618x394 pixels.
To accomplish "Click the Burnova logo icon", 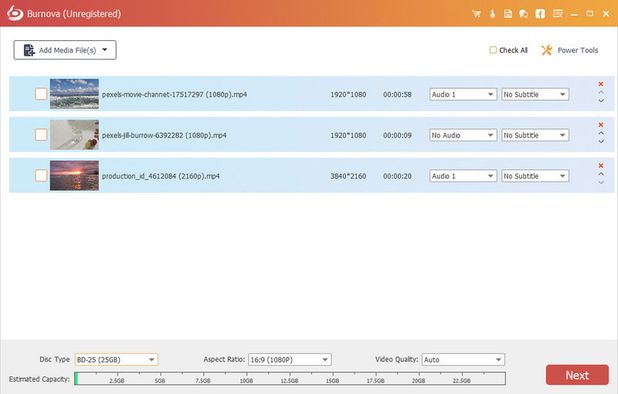I will click(15, 13).
